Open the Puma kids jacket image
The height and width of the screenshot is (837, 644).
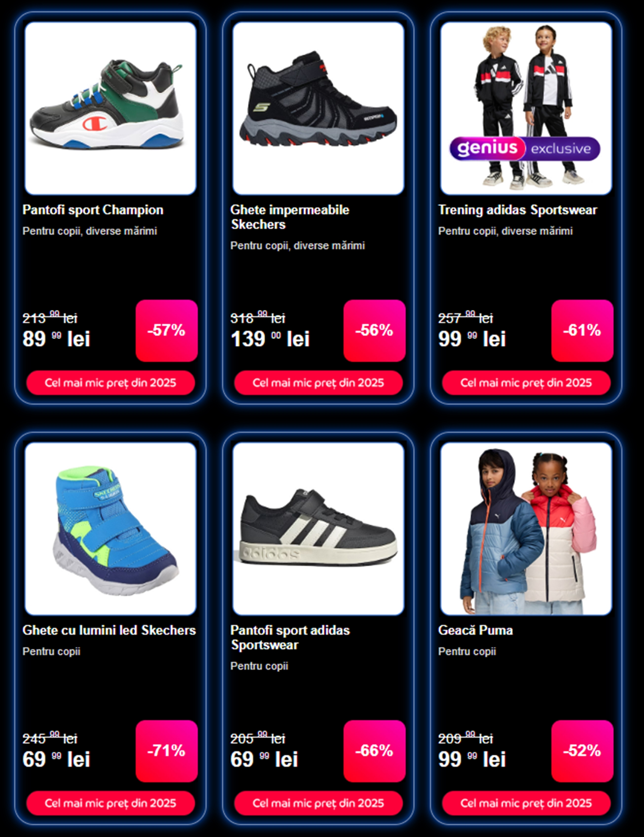[526, 529]
